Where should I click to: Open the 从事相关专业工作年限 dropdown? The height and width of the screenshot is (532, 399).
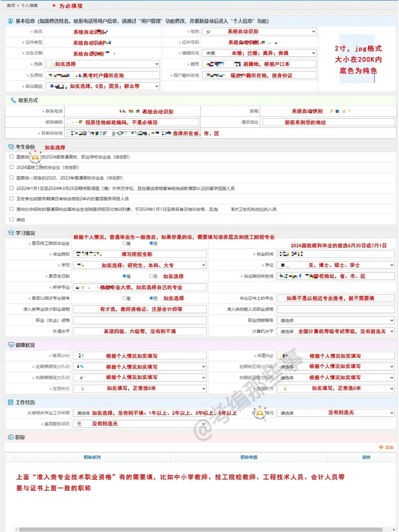[x=140, y=413]
